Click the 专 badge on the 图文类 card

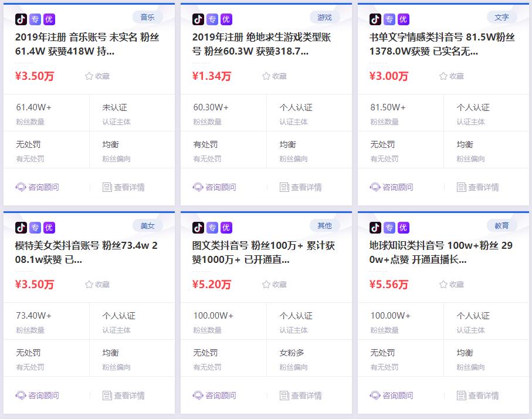point(212,227)
